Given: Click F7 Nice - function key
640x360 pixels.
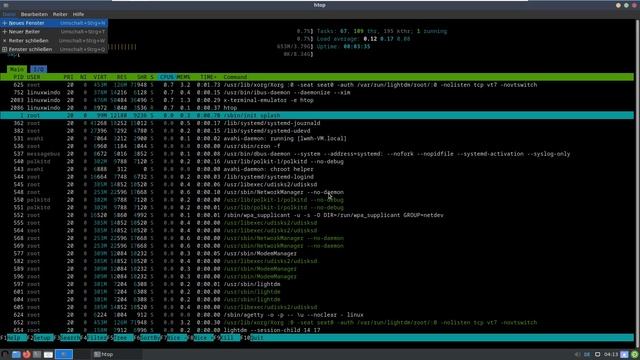Looking at the screenshot, I should pyautogui.click(x=176, y=338).
